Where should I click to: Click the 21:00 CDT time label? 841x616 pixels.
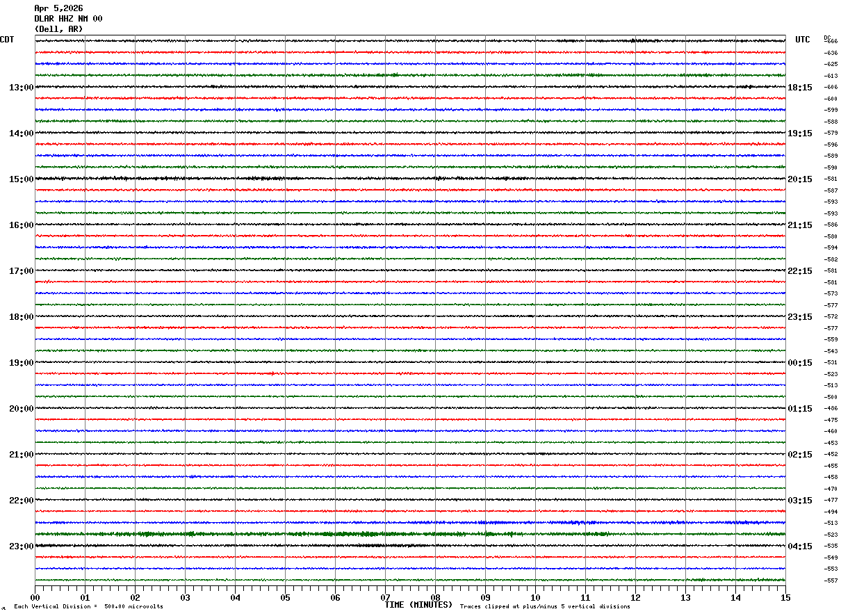[x=22, y=455]
